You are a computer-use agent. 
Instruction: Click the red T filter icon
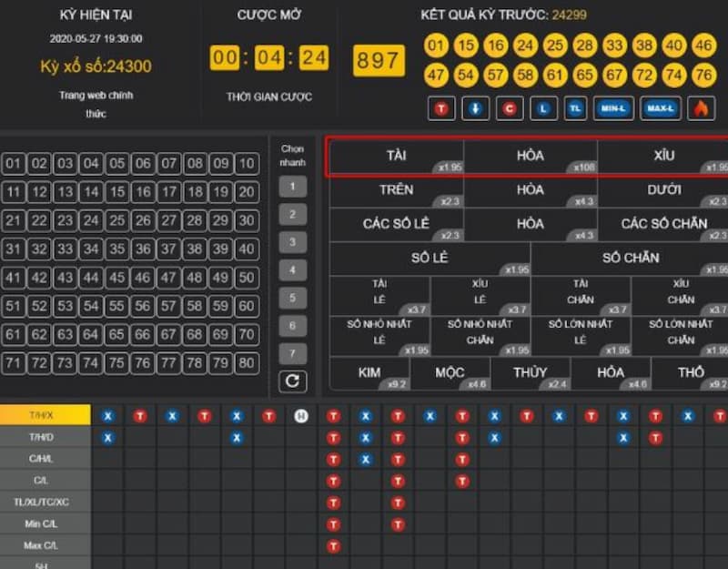coord(441,109)
